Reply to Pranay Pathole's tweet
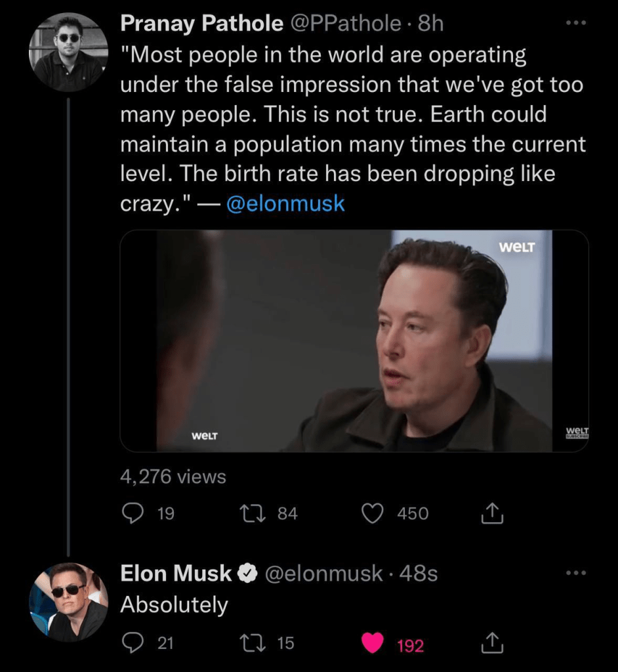This screenshot has height=672, width=618. click(133, 513)
